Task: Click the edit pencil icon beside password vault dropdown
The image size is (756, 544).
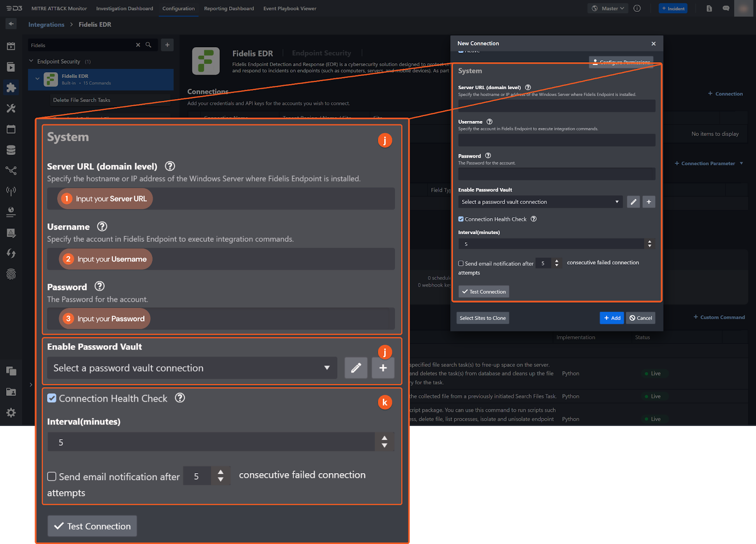Action: [x=633, y=202]
